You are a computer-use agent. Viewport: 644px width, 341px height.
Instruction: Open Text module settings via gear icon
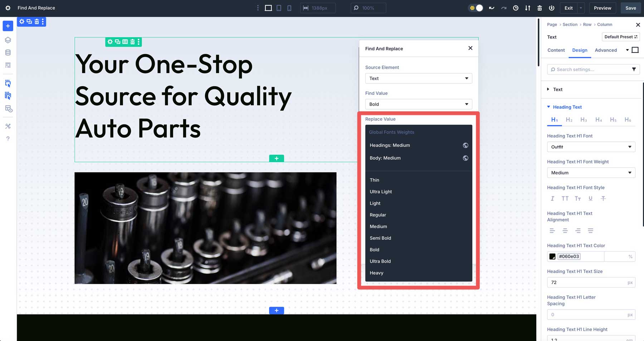(x=110, y=42)
